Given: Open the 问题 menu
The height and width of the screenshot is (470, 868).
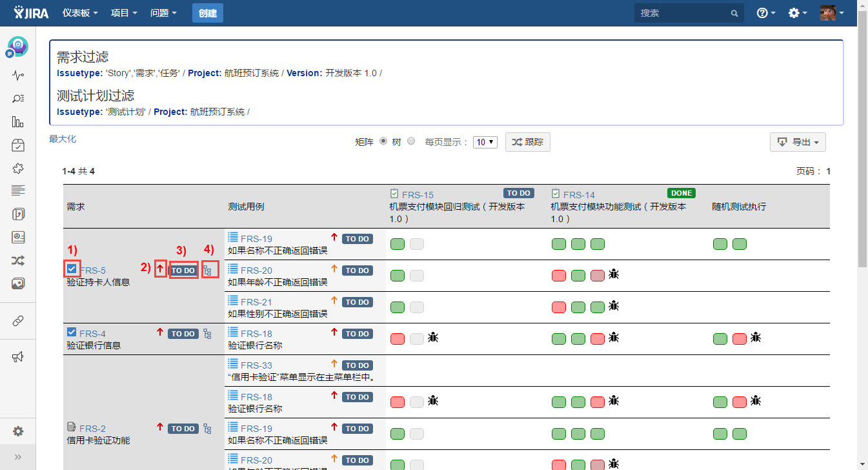Looking at the screenshot, I should point(163,13).
